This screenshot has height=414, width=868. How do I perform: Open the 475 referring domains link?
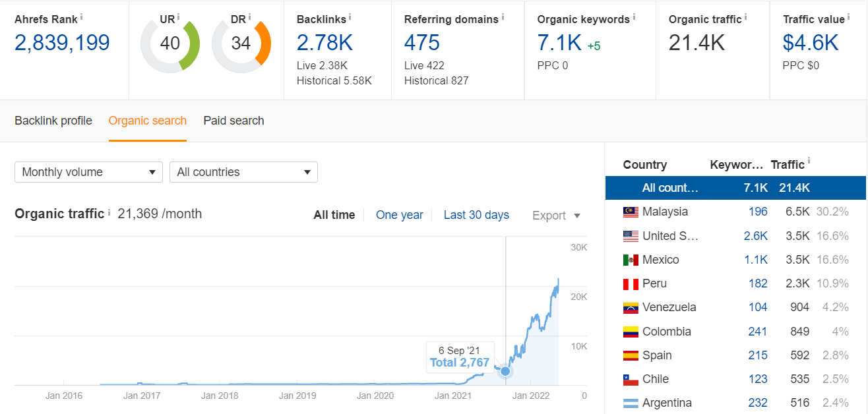[421, 43]
